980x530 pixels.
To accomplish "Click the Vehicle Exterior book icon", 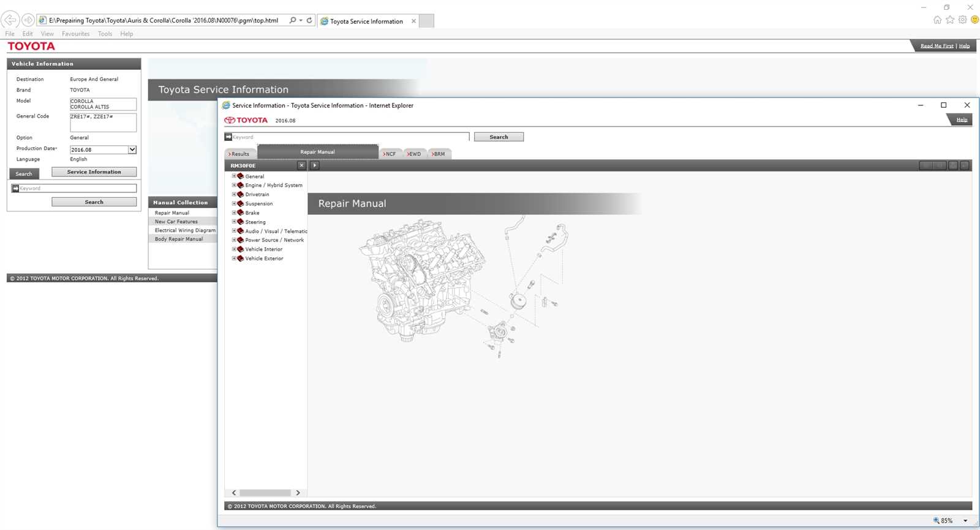I will click(240, 259).
